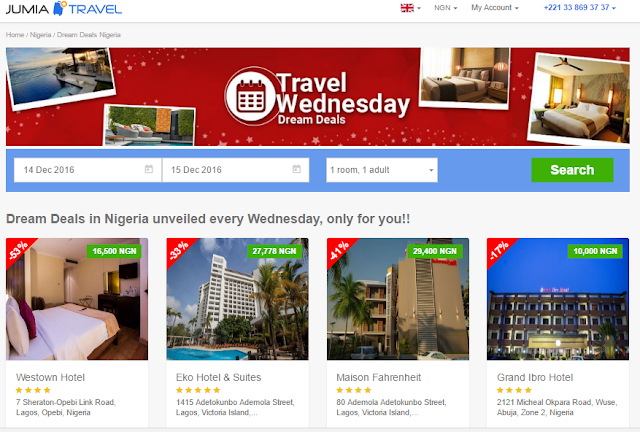The image size is (640, 432).
Task: Select the 14 Dec 2016 check-in field
Action: point(88,170)
